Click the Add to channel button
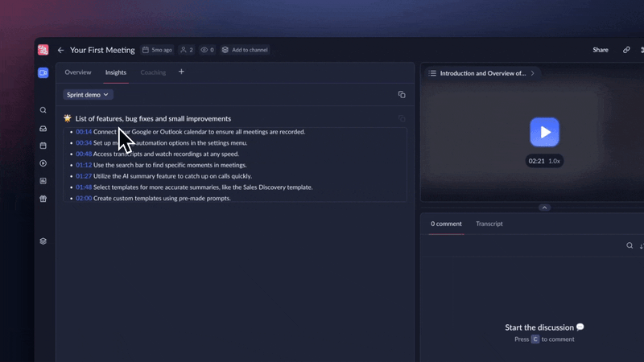The width and height of the screenshot is (644, 362). coord(245,50)
